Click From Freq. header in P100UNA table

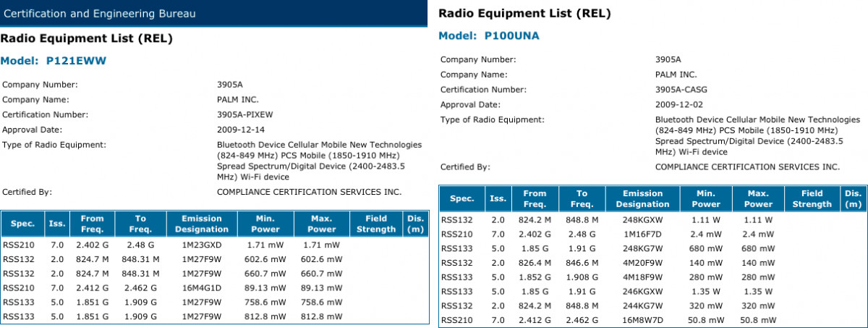point(535,198)
